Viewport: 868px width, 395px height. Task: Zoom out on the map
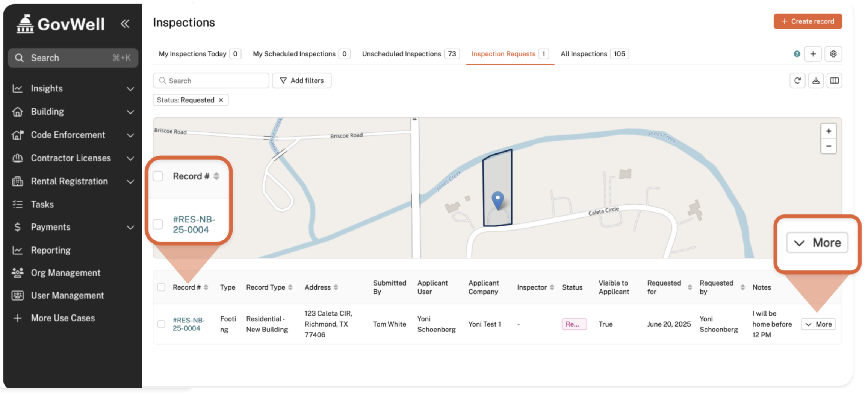[828, 146]
